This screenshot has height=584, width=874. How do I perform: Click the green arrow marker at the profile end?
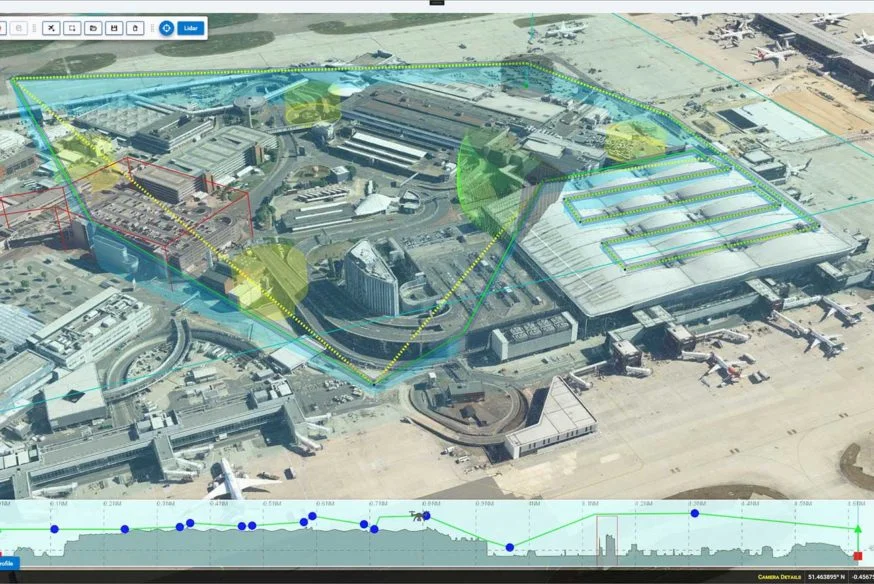[x=858, y=528]
